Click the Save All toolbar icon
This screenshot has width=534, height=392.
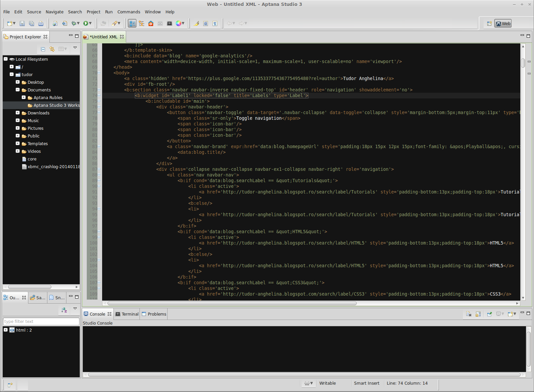[x=31, y=23]
